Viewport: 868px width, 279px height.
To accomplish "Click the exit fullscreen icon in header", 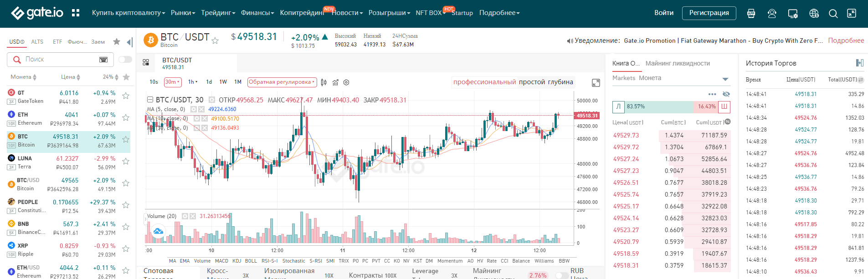I will click(x=852, y=13).
